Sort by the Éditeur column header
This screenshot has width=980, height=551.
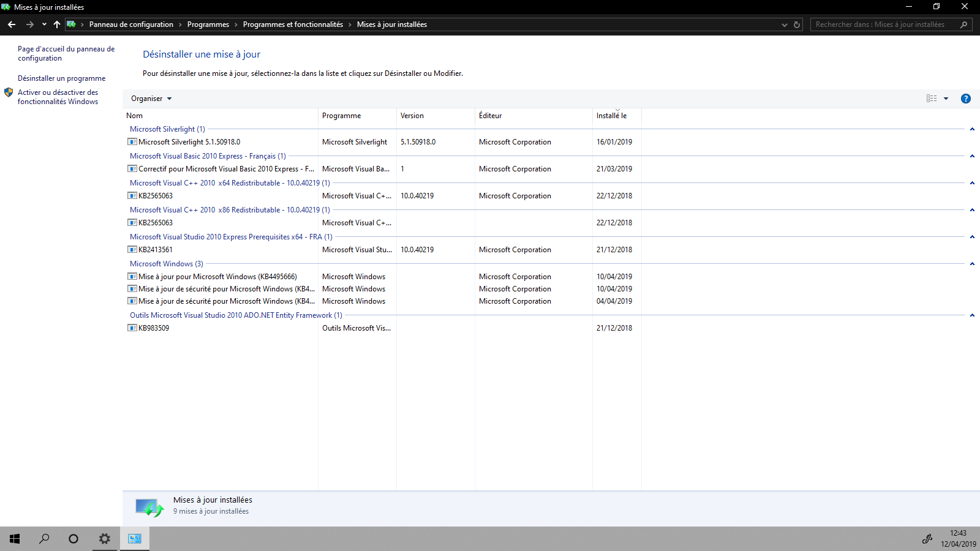[x=533, y=116]
